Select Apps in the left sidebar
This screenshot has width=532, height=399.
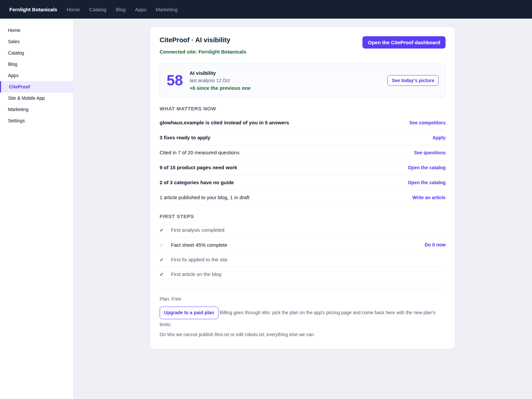click(x=37, y=75)
